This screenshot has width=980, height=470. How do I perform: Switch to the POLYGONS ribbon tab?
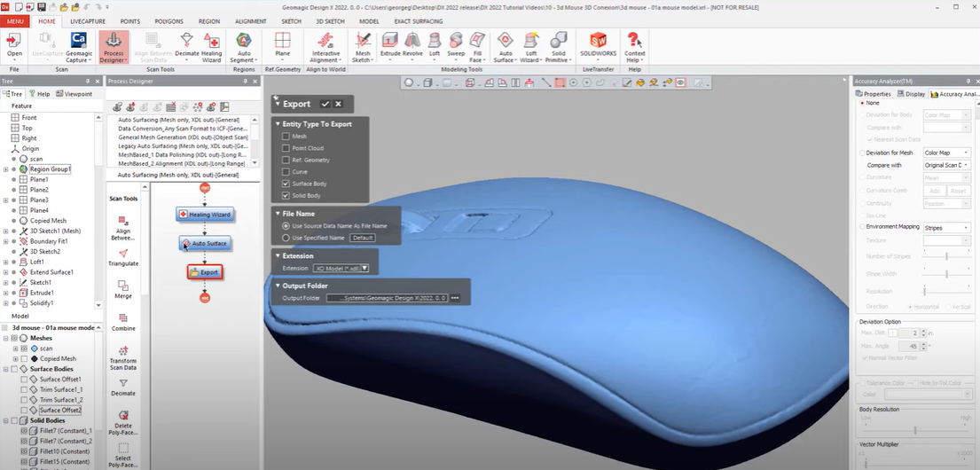click(x=169, y=21)
